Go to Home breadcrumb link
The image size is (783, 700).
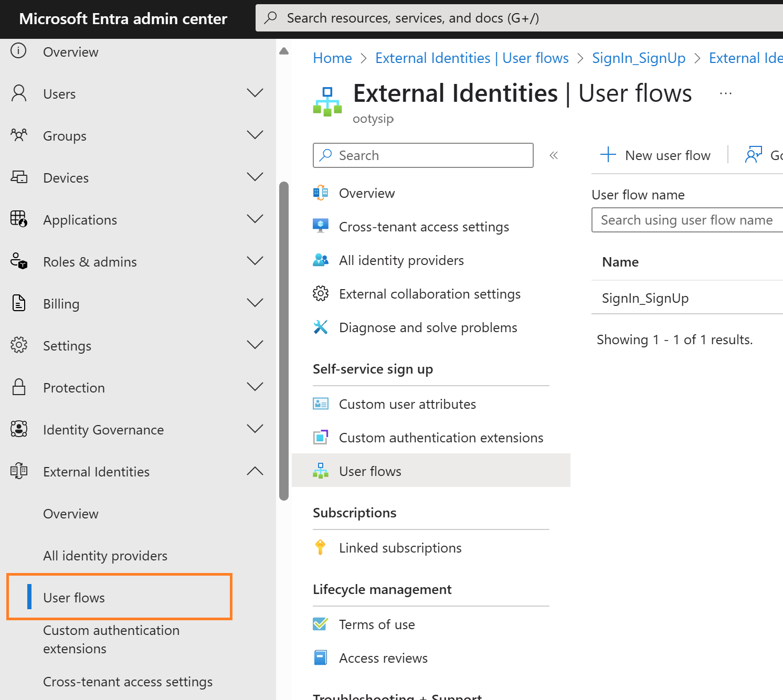tap(332, 58)
